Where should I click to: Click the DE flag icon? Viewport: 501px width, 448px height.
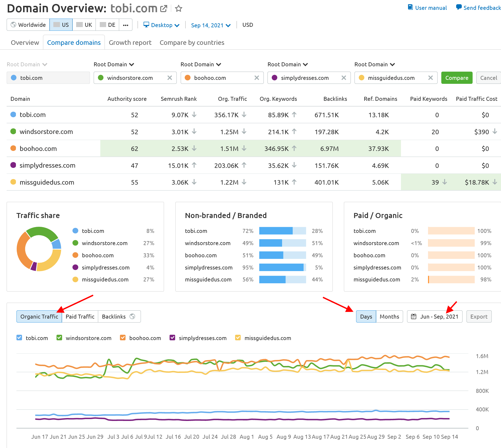pyautogui.click(x=103, y=25)
